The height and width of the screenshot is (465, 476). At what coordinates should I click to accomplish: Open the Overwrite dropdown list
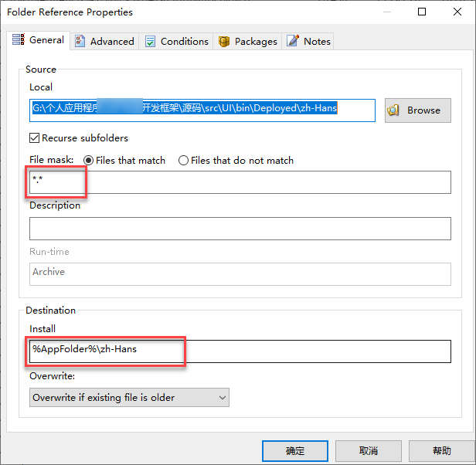(129, 397)
